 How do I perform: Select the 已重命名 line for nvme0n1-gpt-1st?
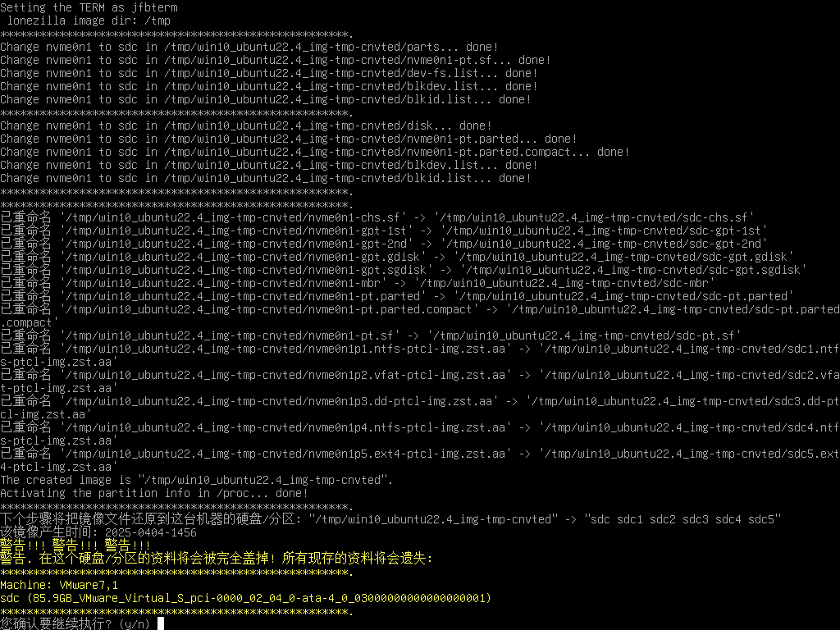(384, 231)
